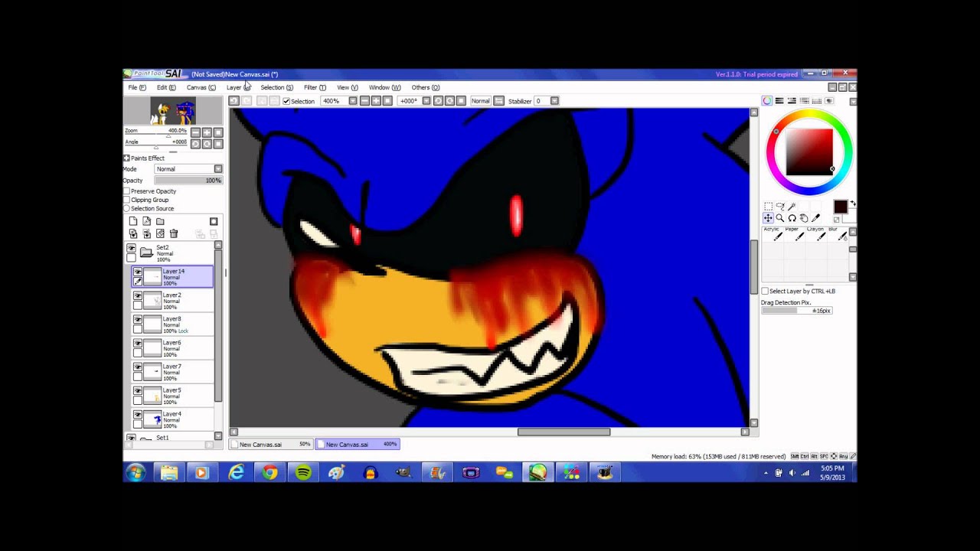Enable Select Layer by CTRL+LB checkbox

tap(765, 291)
